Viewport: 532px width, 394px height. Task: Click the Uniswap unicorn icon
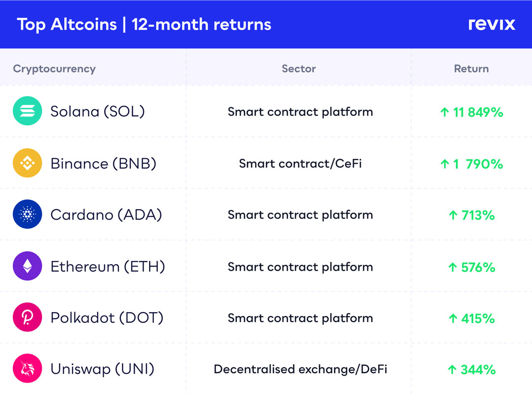pos(27,368)
